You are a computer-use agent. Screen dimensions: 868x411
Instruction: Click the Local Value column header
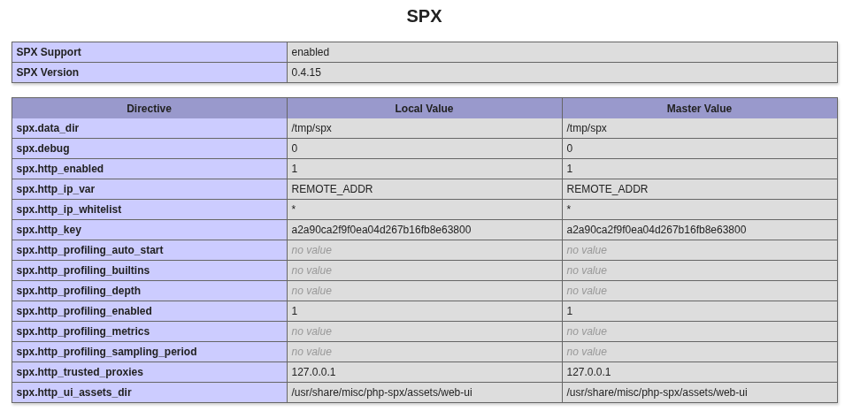point(424,109)
